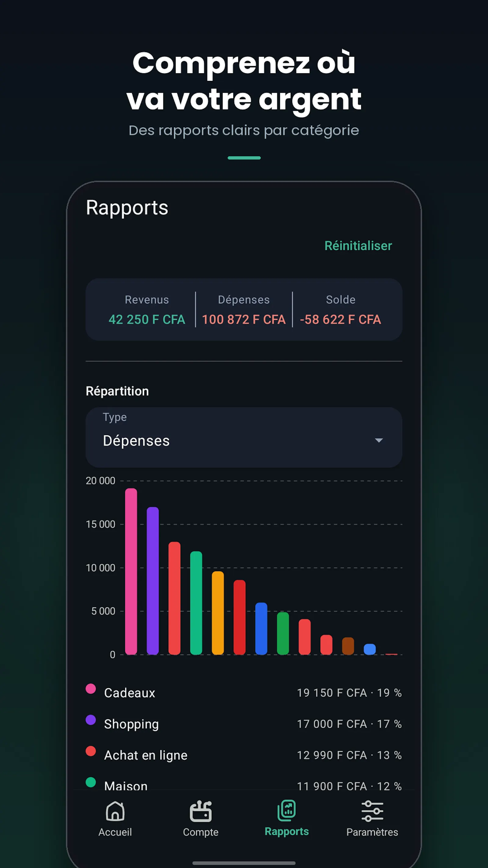The height and width of the screenshot is (868, 488).
Task: Click the 5 000 axis label
Action: click(x=103, y=611)
